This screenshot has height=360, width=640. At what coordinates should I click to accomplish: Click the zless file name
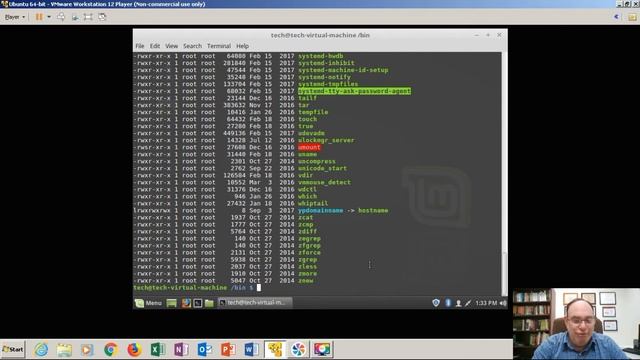[307, 267]
